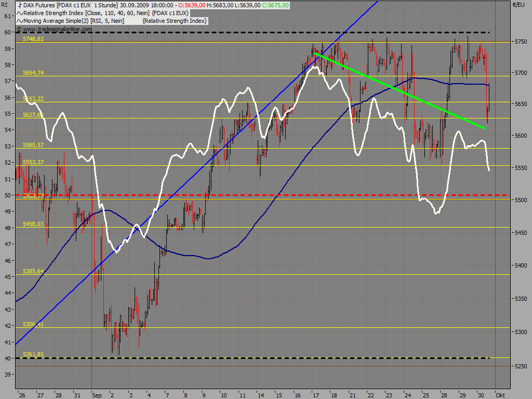Click the RS label atop left axis
Image resolution: width=532 pixels, height=399 pixels.
click(x=4, y=5)
